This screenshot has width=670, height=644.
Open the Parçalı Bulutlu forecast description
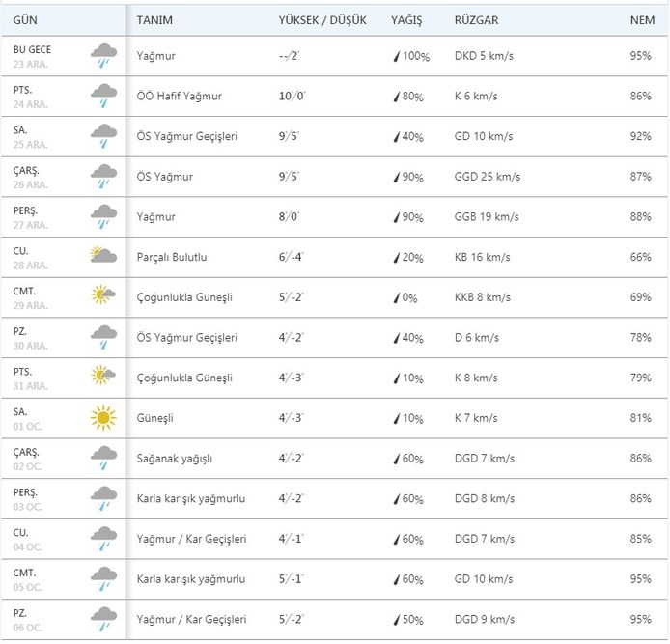point(172,257)
